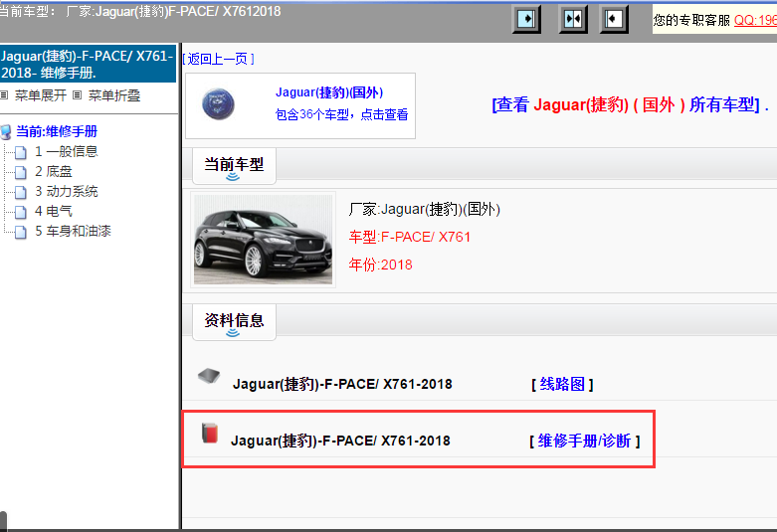Open tree item 3 动力系统
This screenshot has width=777, height=532.
67,191
